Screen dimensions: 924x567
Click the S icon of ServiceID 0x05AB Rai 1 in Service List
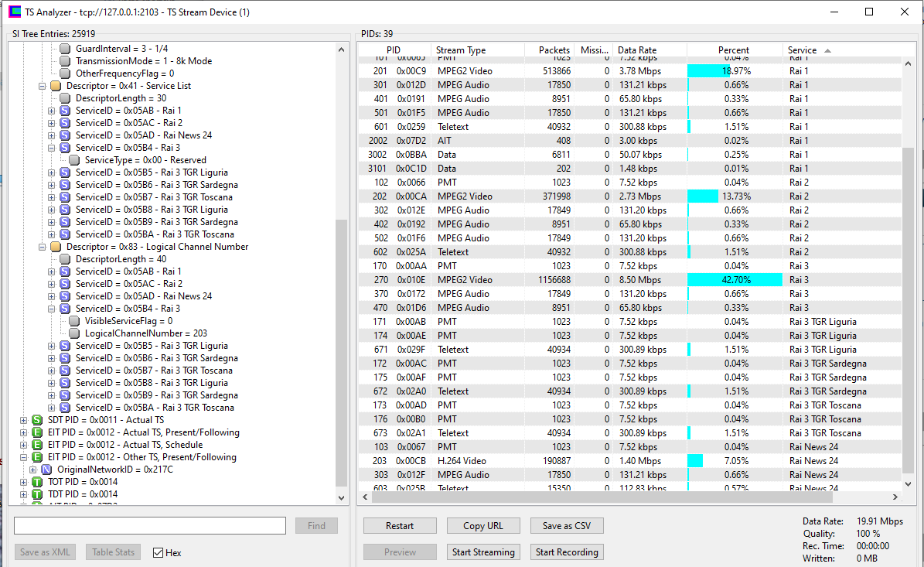pyautogui.click(x=65, y=111)
